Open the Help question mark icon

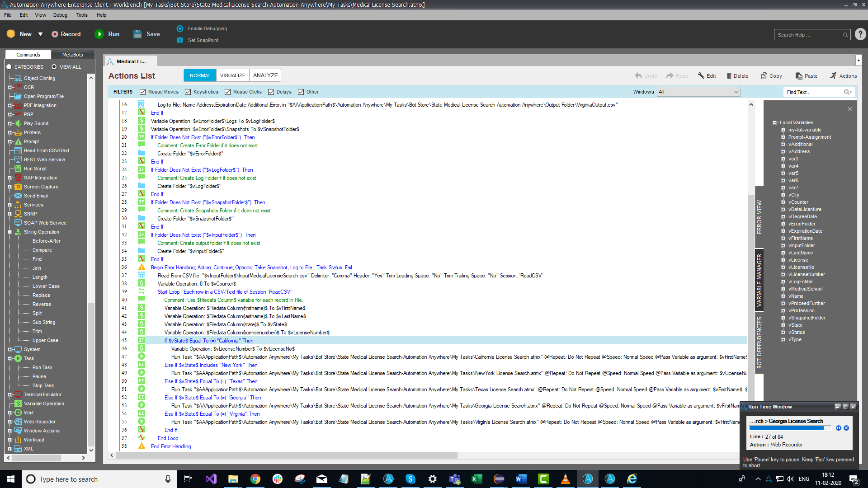pyautogui.click(x=860, y=34)
